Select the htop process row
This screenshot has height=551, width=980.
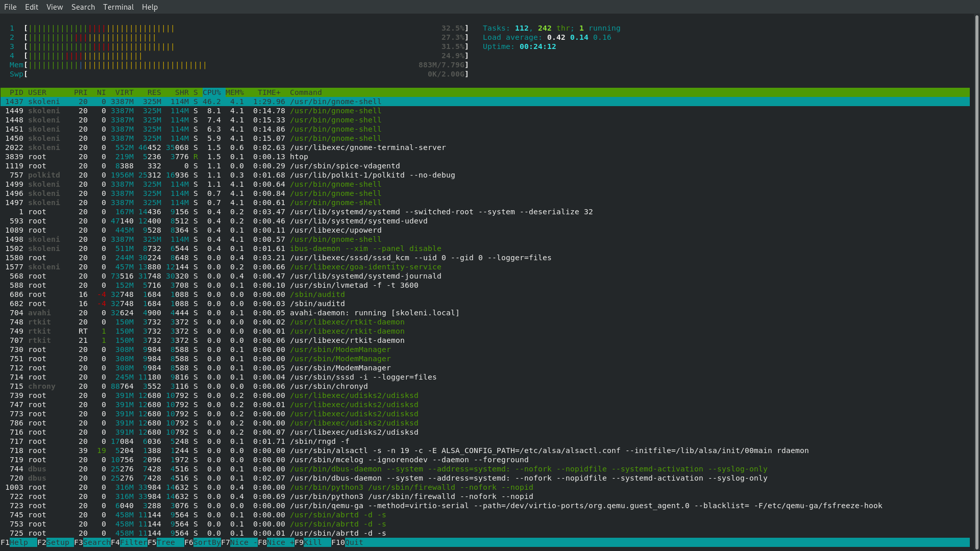[299, 157]
